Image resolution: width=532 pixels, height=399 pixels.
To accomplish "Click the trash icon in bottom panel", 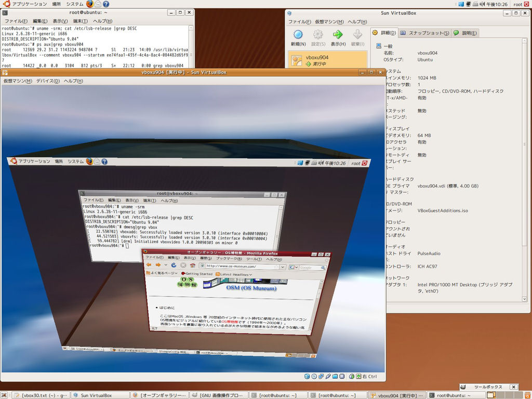I will tap(528, 395).
